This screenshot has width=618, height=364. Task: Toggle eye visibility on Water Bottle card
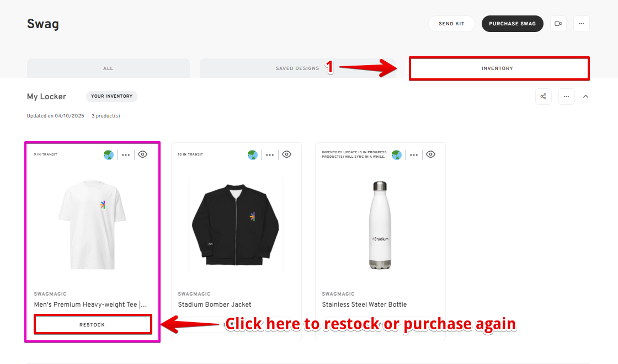point(431,154)
